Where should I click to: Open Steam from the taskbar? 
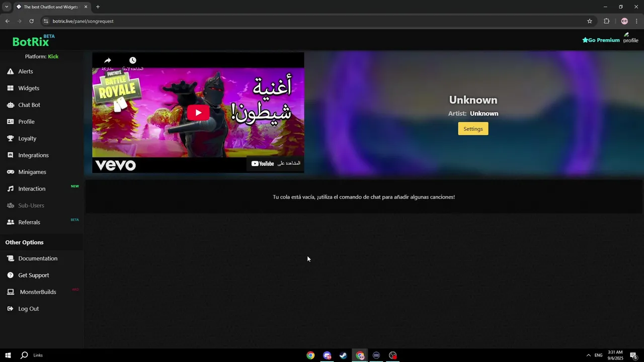(343, 355)
